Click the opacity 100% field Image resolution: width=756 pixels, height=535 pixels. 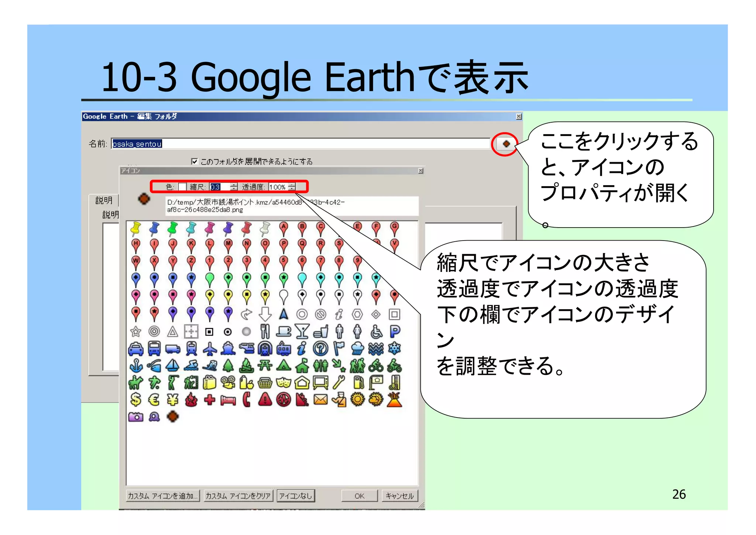tap(278, 187)
